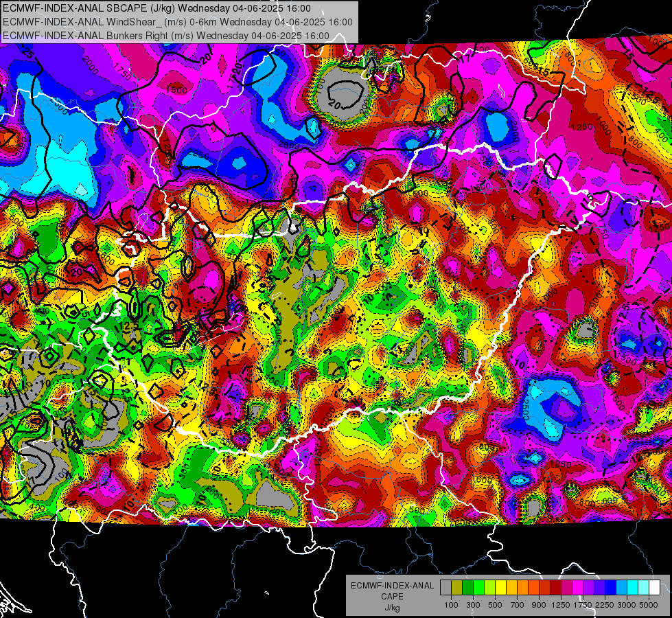Click the CAPE label in the legend
The width and height of the screenshot is (672, 618).
(392, 597)
